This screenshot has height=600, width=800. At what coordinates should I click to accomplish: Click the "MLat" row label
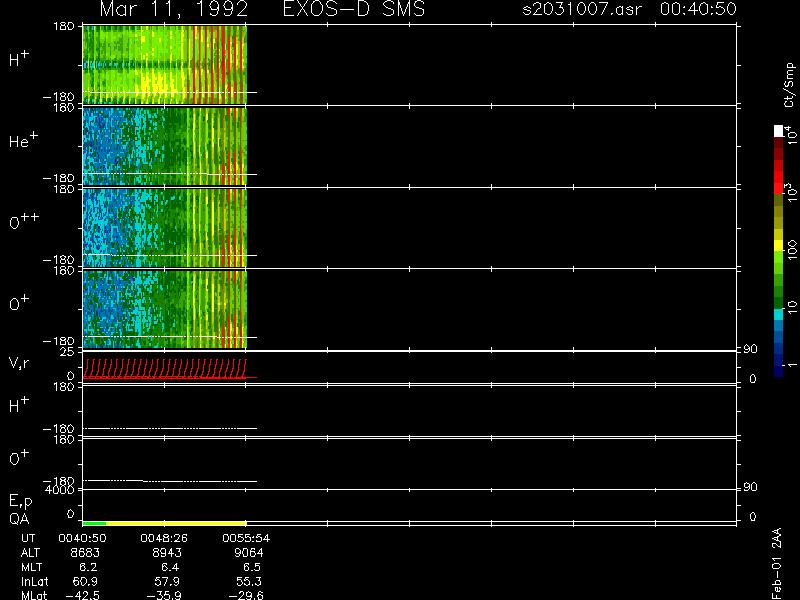tap(34, 595)
